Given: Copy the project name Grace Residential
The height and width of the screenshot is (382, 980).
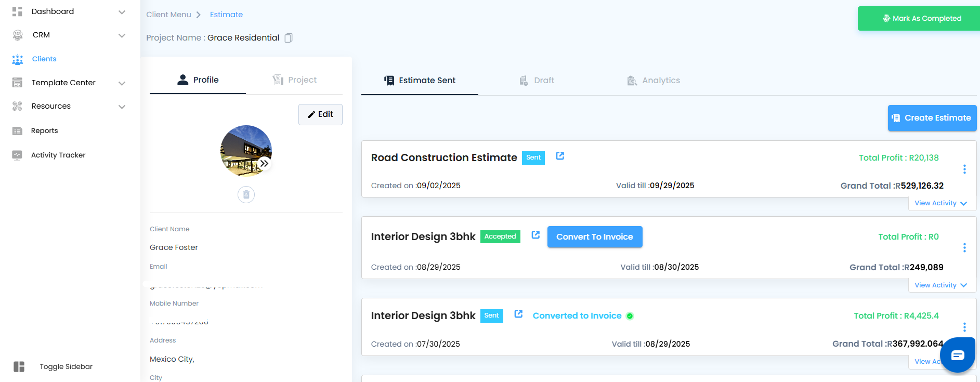Looking at the screenshot, I should 289,38.
